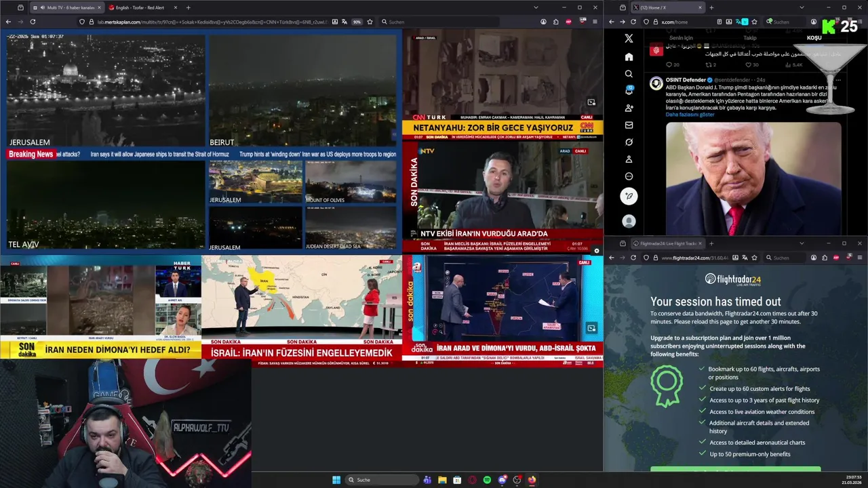
Task: Go back in the Multi TV window
Action: (x=8, y=22)
